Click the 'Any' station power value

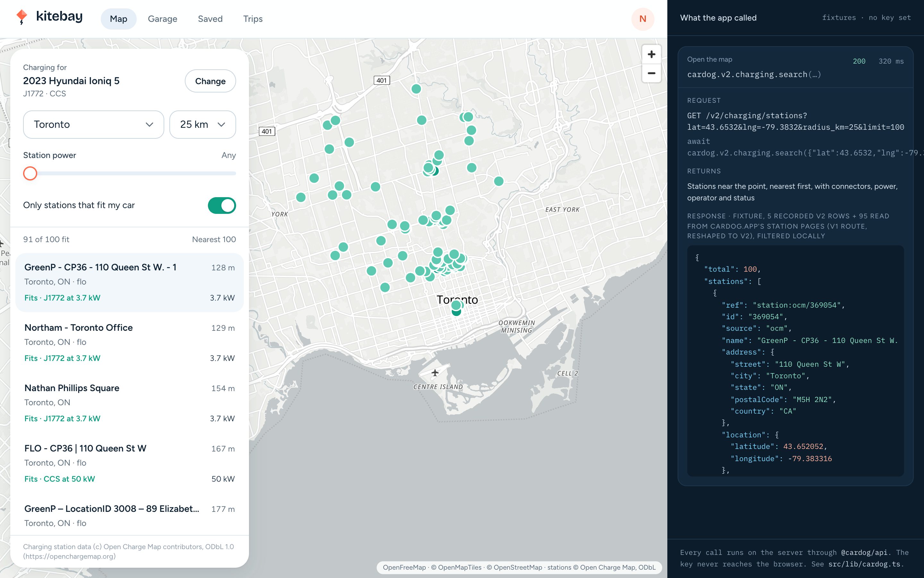coord(228,155)
